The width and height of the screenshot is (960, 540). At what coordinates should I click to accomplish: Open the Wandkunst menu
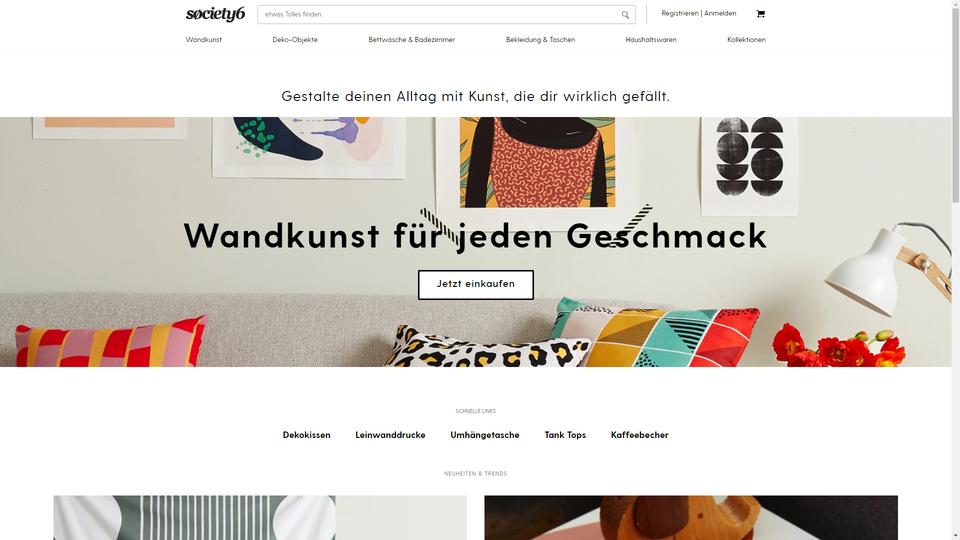coord(204,40)
